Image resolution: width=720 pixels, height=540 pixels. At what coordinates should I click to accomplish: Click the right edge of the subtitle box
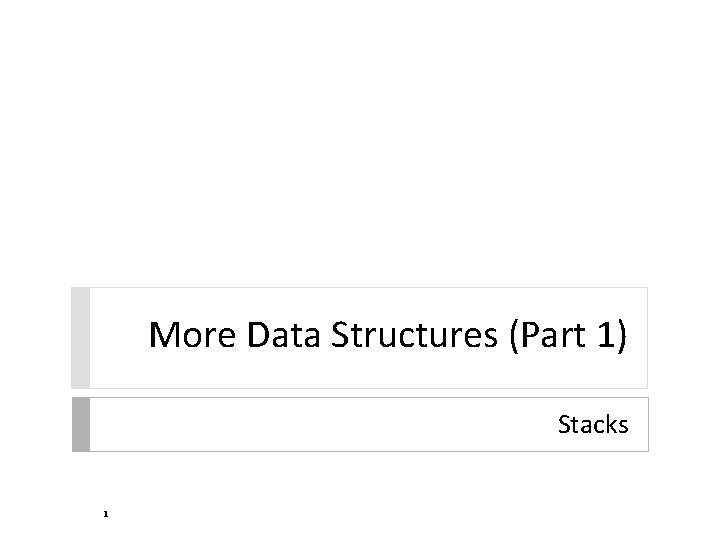point(648,424)
